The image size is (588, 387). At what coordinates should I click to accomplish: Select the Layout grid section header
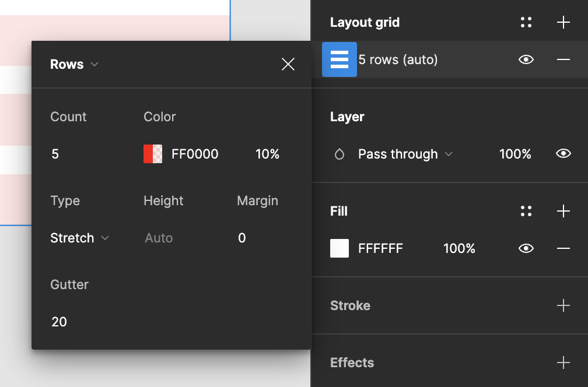365,22
